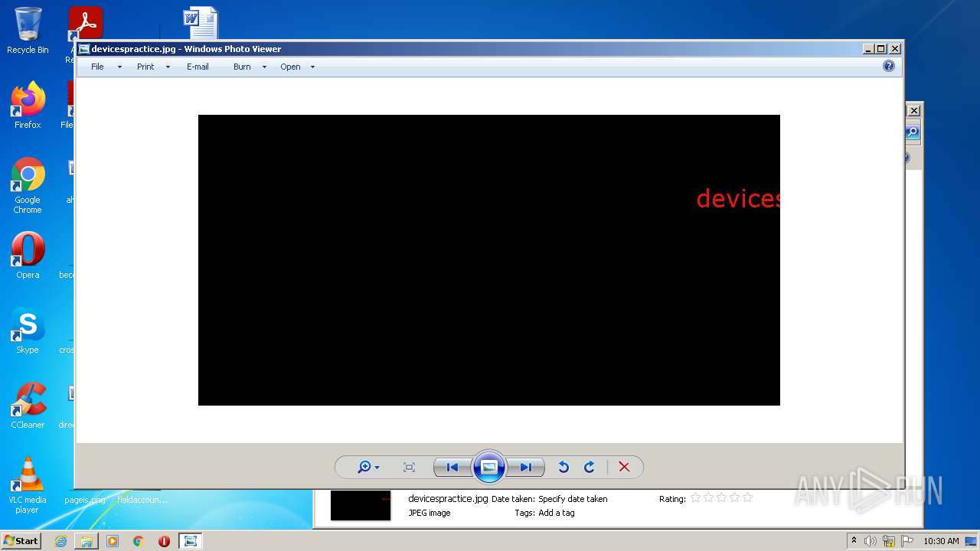
Task: Click the network tray icon
Action: [x=889, y=541]
